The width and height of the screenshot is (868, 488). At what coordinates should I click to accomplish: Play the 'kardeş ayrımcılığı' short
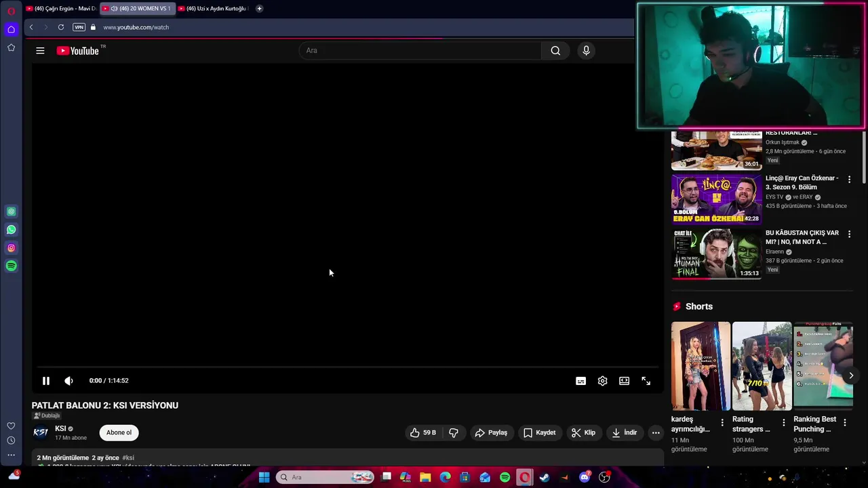[x=701, y=366]
